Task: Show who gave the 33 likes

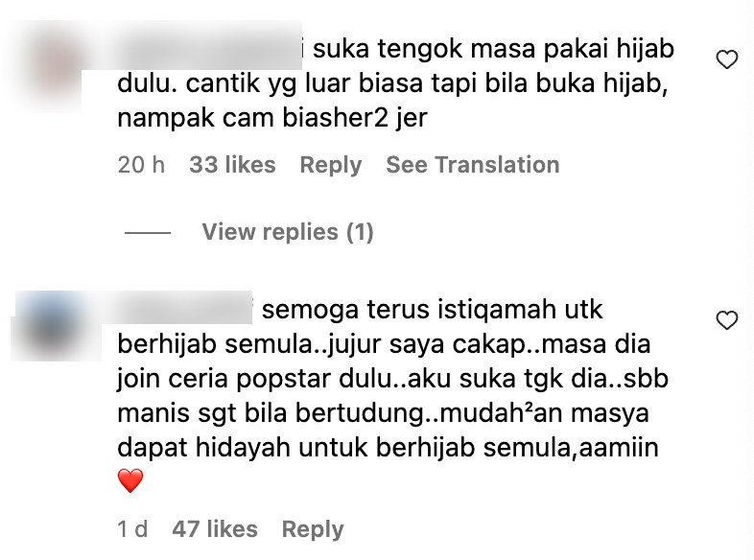Action: 232,165
